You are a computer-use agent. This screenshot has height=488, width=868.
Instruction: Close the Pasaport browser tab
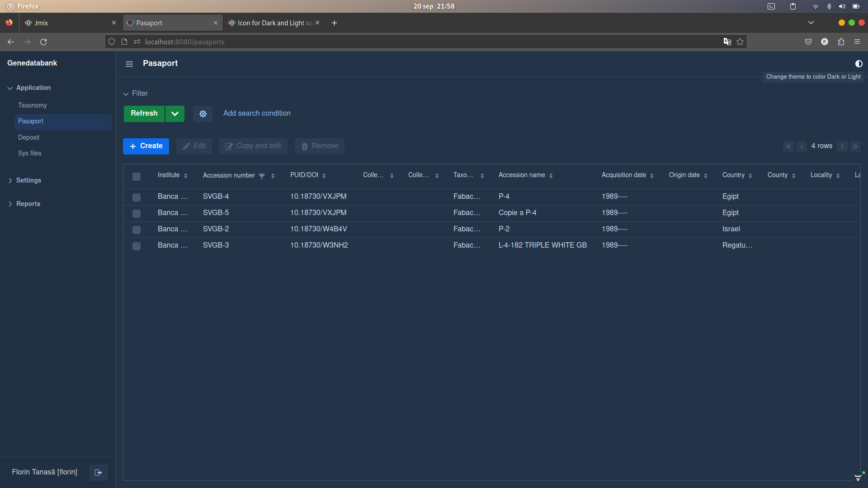216,23
